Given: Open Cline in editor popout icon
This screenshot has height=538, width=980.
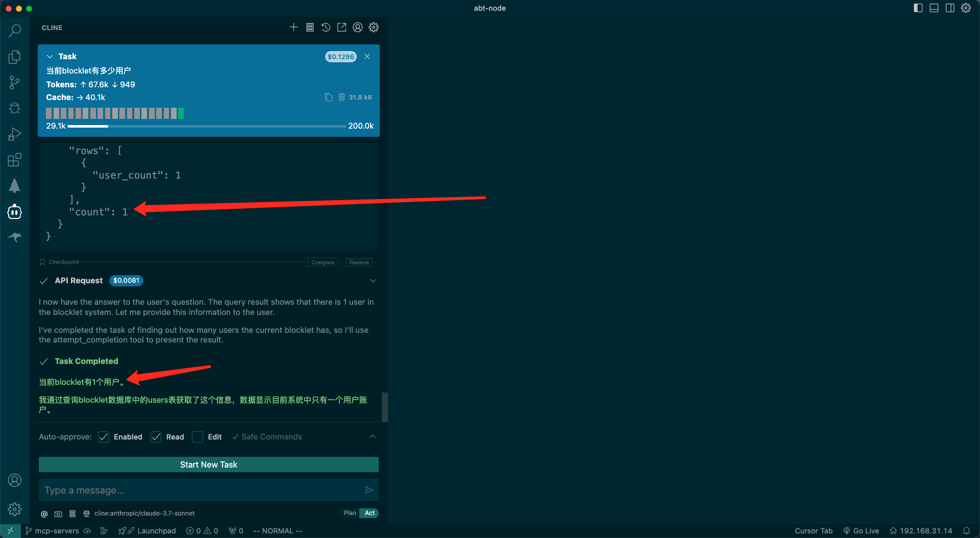Looking at the screenshot, I should pyautogui.click(x=341, y=28).
